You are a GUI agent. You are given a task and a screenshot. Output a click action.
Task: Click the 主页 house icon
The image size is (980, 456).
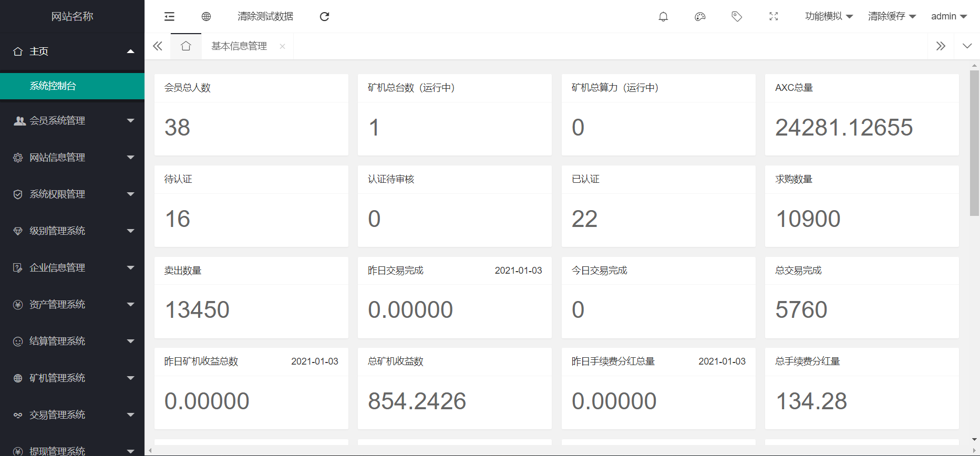coord(18,51)
